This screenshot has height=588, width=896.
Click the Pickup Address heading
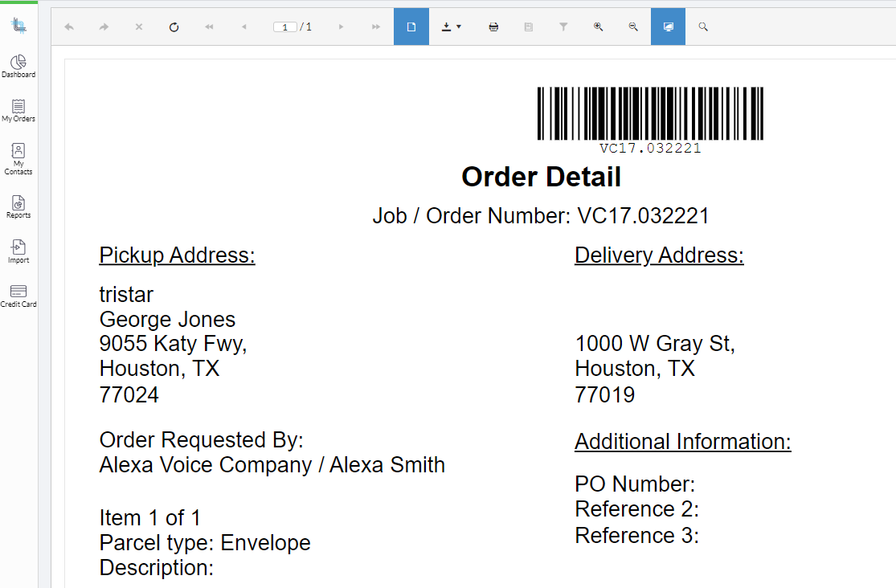tap(177, 255)
